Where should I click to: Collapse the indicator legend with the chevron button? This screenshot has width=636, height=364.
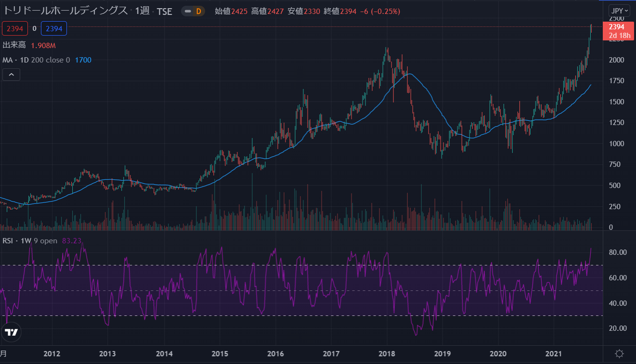[11, 75]
